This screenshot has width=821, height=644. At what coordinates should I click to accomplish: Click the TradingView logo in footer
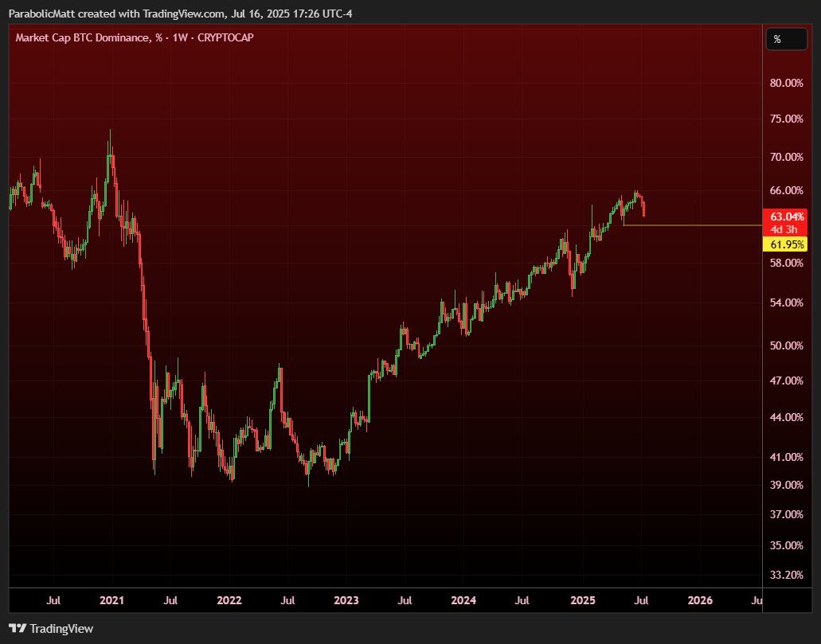pos(51,628)
